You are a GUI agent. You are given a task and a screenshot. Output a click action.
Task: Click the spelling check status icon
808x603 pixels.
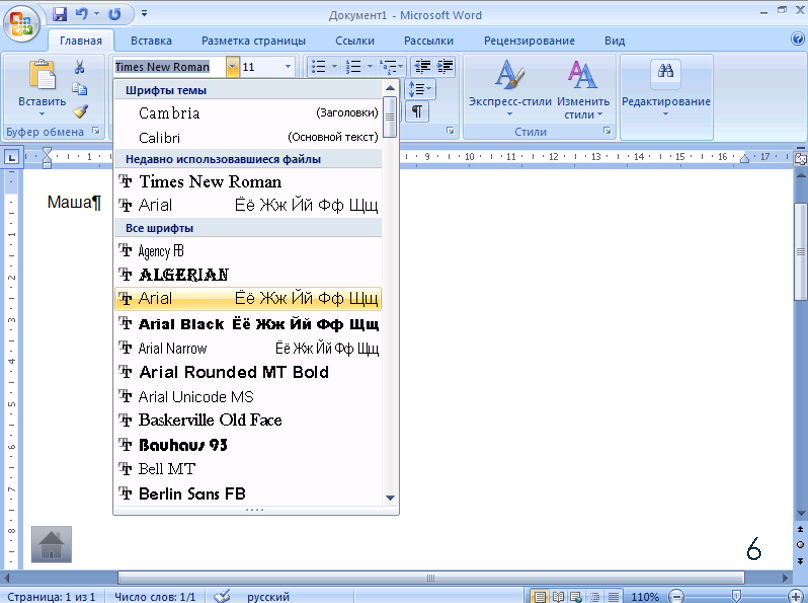222,596
